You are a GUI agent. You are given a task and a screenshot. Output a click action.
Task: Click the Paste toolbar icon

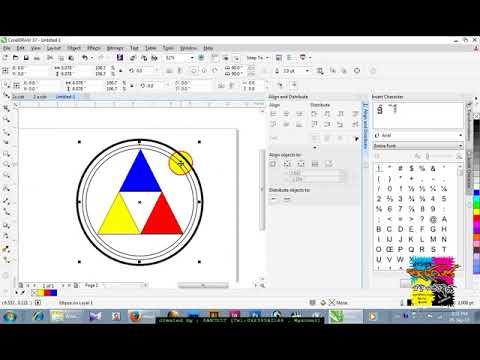tap(71, 58)
